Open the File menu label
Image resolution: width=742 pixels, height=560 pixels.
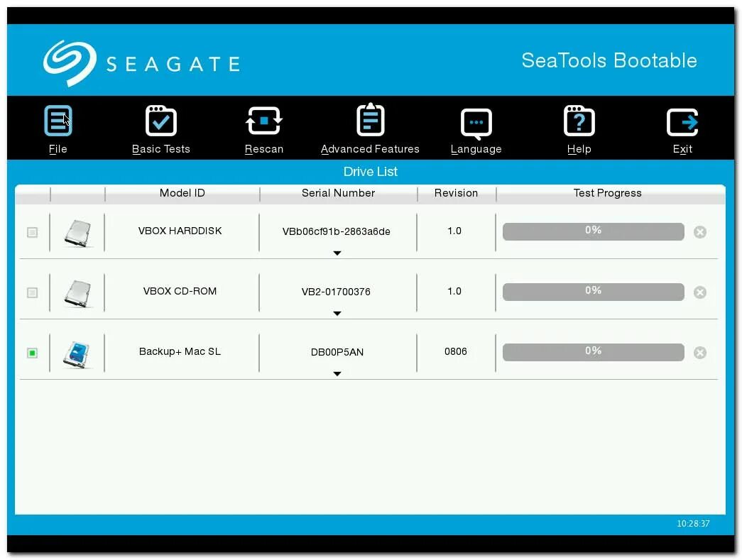coord(58,149)
